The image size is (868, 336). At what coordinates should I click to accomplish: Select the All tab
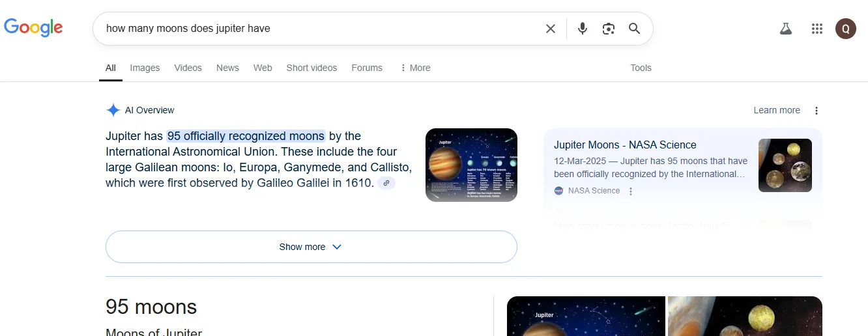tap(111, 68)
